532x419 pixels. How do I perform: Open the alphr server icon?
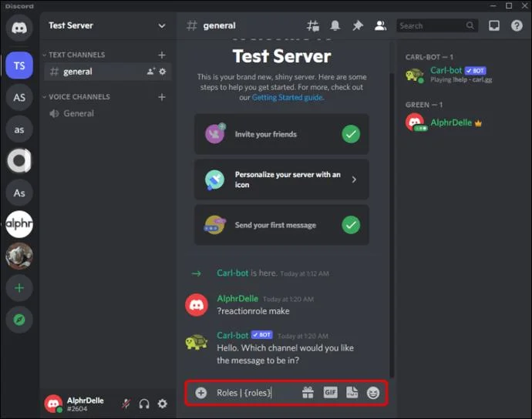click(x=19, y=224)
